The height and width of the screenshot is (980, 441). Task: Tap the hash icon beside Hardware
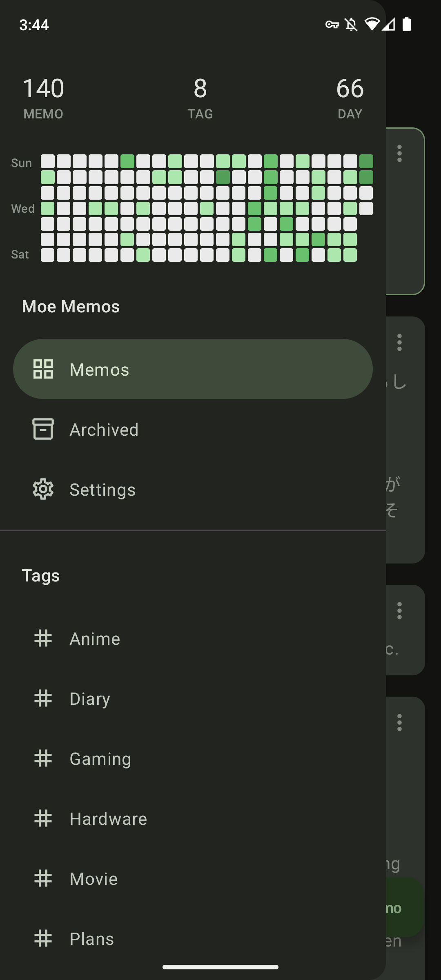point(43,819)
